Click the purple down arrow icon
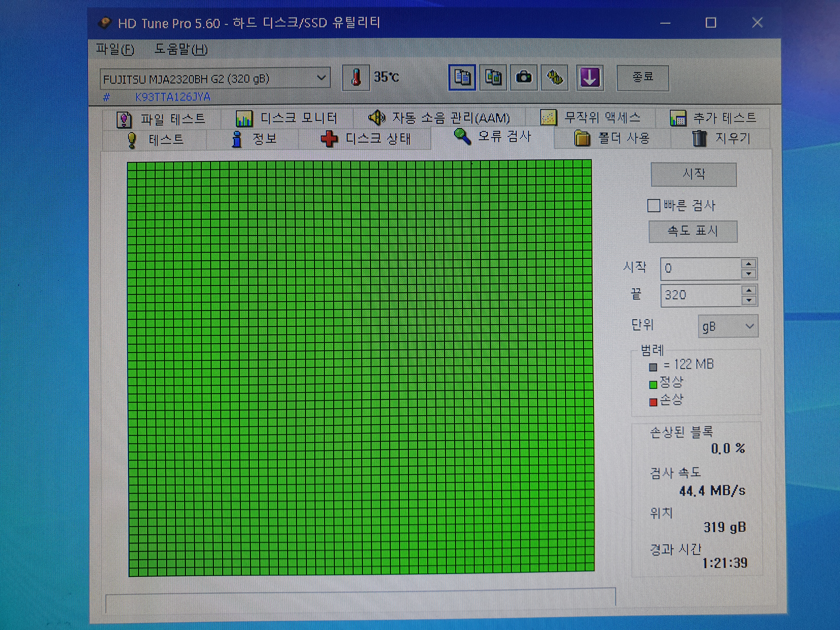840x630 pixels. [x=590, y=77]
